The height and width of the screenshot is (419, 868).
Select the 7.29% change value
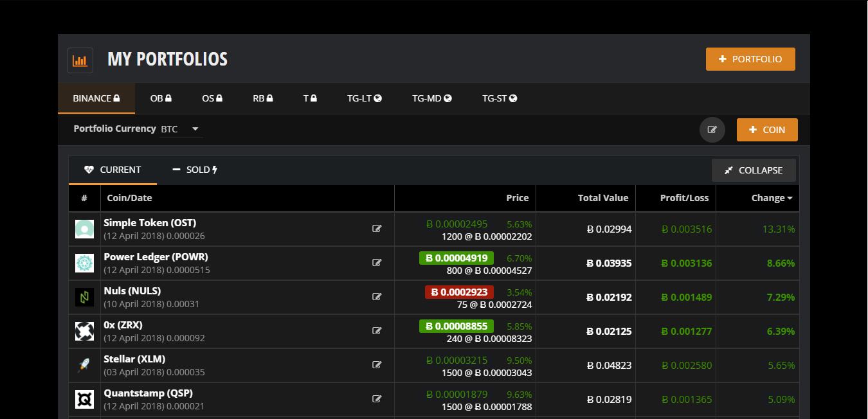click(781, 297)
